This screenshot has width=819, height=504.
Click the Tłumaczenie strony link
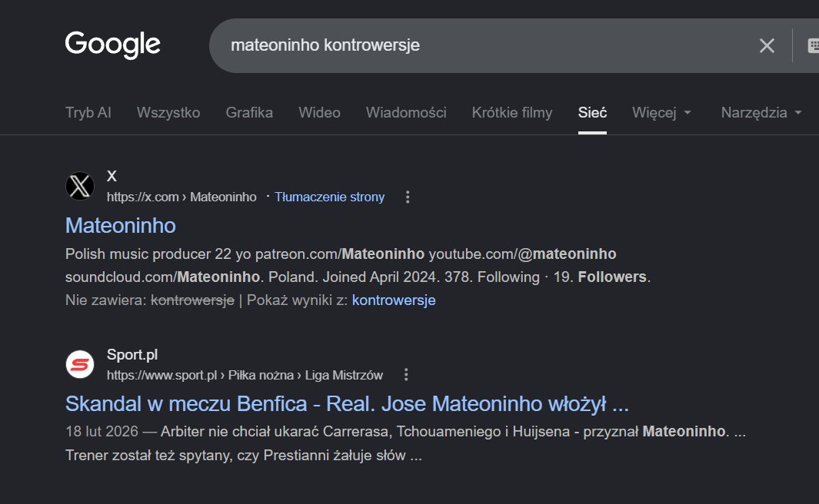coord(330,197)
